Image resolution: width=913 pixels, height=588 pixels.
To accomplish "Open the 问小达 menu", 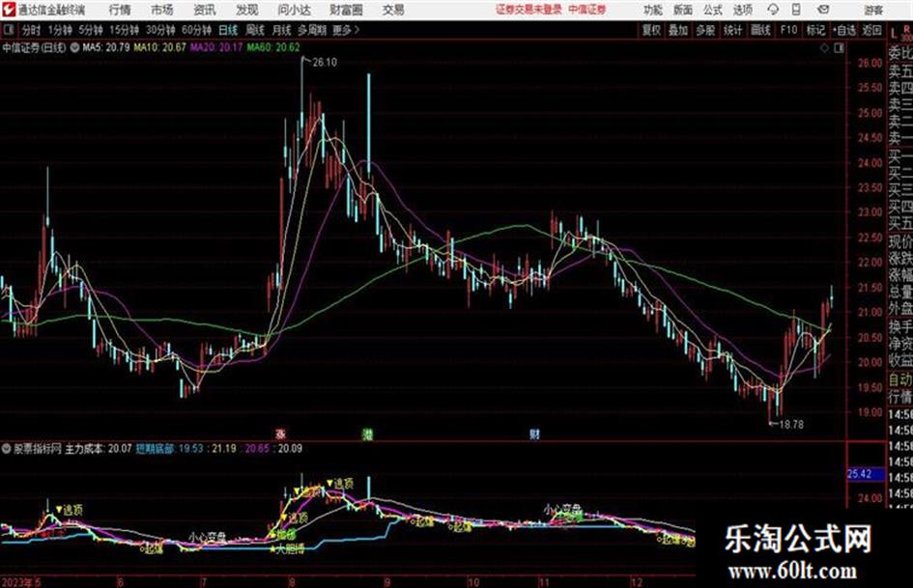I will (294, 10).
